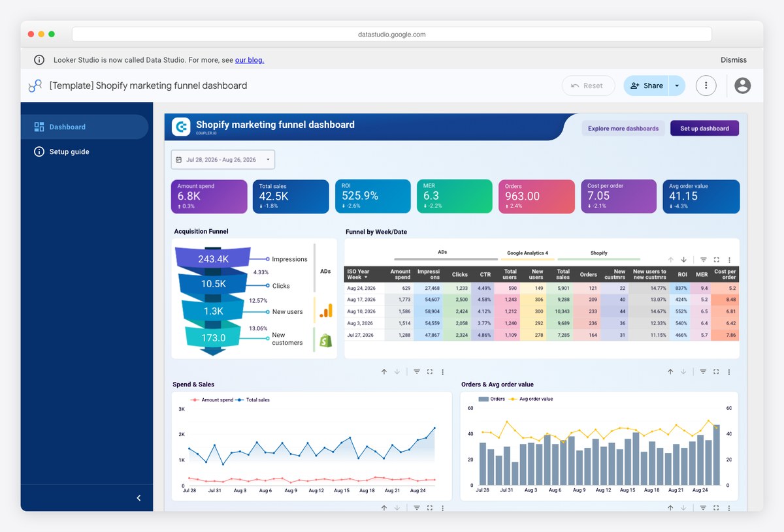Image resolution: width=784 pixels, height=532 pixels.
Task: Click the 1.3K New users funnel stage
Action: [214, 311]
